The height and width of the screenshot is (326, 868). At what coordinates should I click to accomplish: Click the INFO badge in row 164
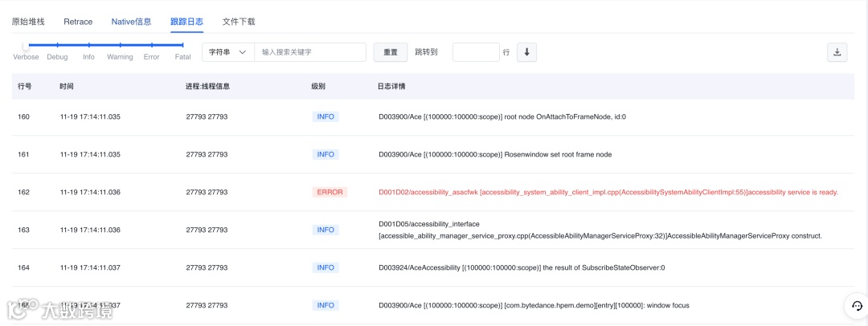coord(325,267)
